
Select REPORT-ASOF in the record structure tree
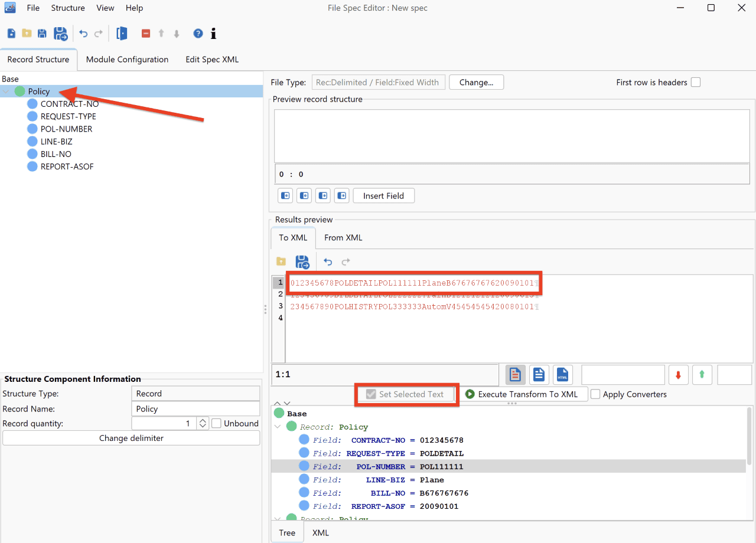click(67, 166)
